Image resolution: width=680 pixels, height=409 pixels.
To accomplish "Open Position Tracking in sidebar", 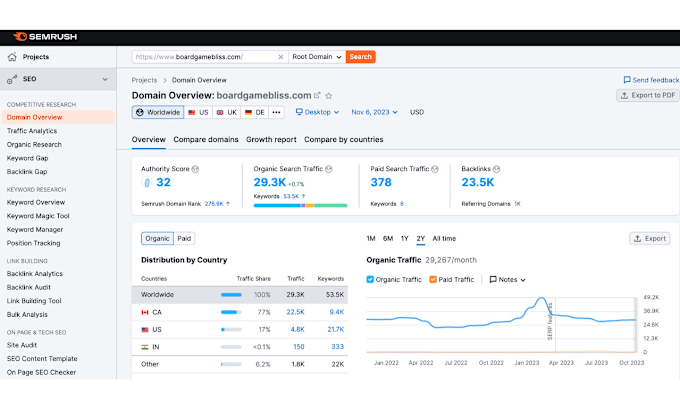I will pos(33,243).
